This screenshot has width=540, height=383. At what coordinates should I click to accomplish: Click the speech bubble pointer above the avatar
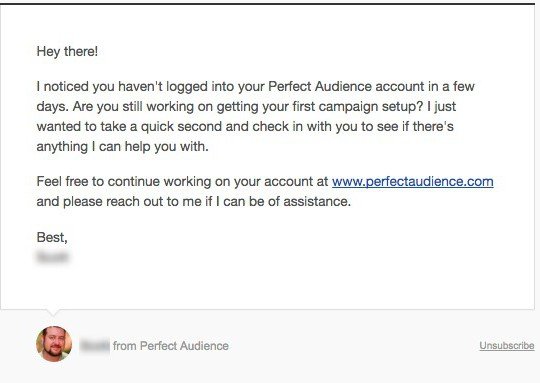(x=52, y=312)
